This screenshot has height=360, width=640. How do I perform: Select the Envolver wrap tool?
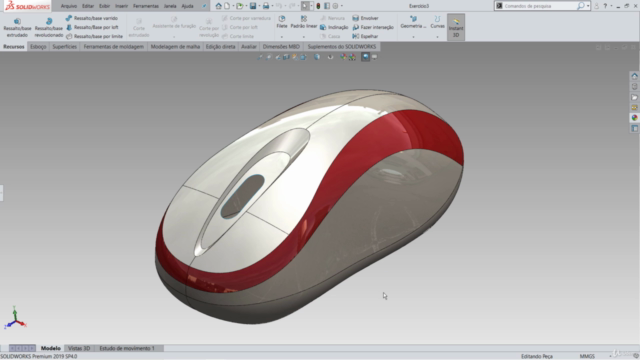coord(365,18)
